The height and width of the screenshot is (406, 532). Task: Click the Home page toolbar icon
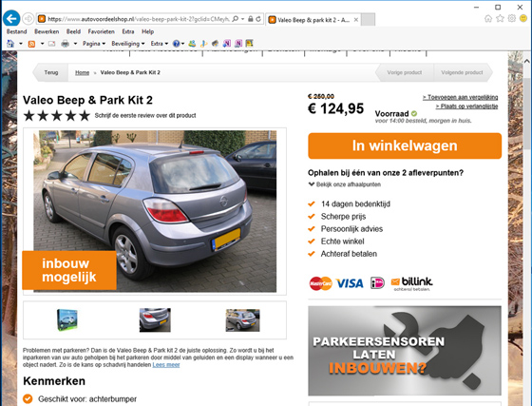coord(10,44)
